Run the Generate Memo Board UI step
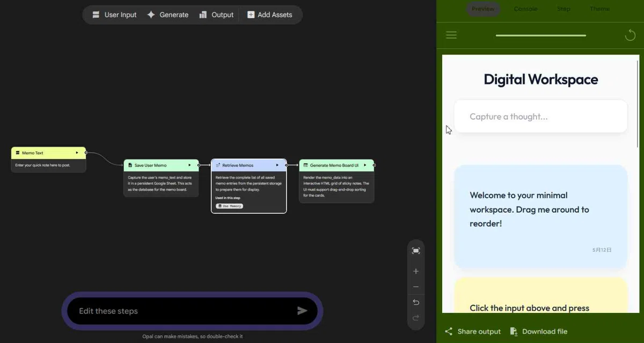The height and width of the screenshot is (343, 644). tap(365, 165)
